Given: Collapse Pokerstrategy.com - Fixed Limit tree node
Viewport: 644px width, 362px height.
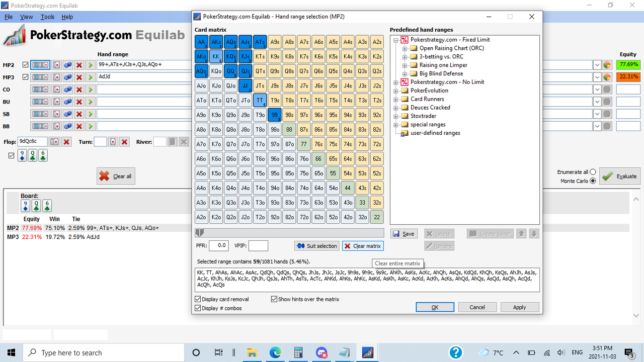Looking at the screenshot, I should (396, 40).
